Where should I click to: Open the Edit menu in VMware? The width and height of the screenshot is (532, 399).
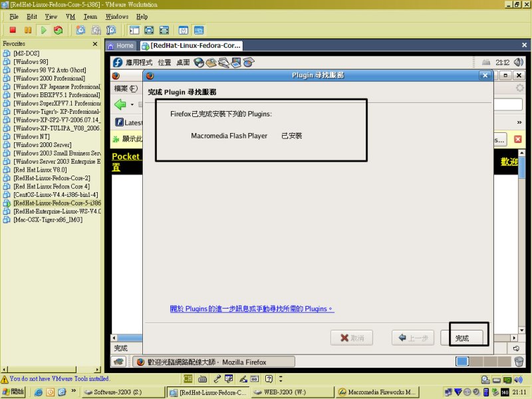pyautogui.click(x=32, y=17)
